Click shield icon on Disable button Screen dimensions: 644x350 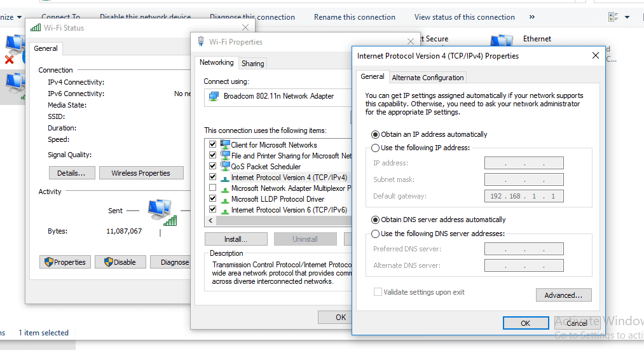pyautogui.click(x=109, y=262)
